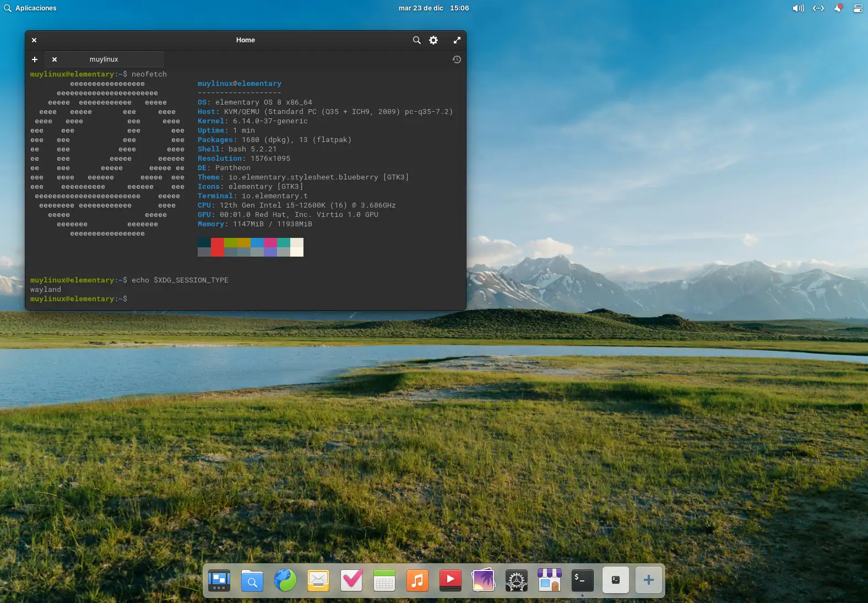Click the date and time indicator
Image resolution: width=868 pixels, height=603 pixels.
433,8
